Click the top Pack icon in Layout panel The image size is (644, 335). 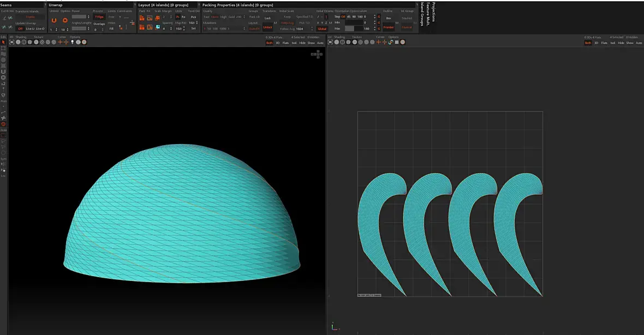point(142,17)
